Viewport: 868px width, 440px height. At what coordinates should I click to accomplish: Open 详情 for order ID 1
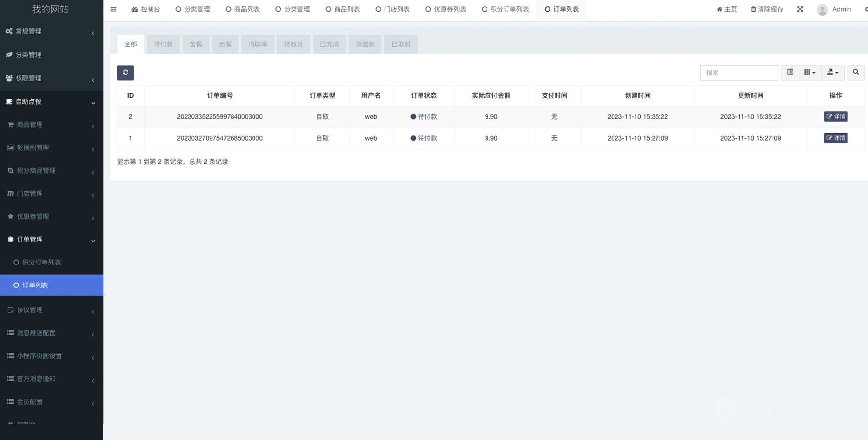(835, 138)
